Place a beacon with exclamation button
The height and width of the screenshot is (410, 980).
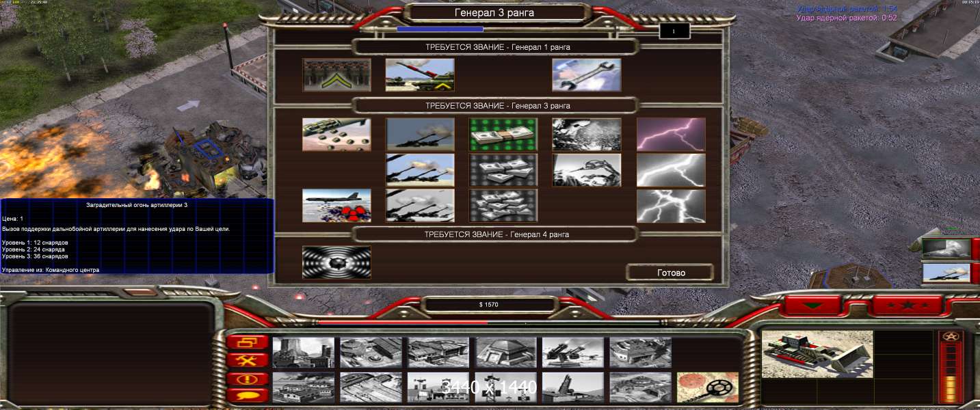247,378
